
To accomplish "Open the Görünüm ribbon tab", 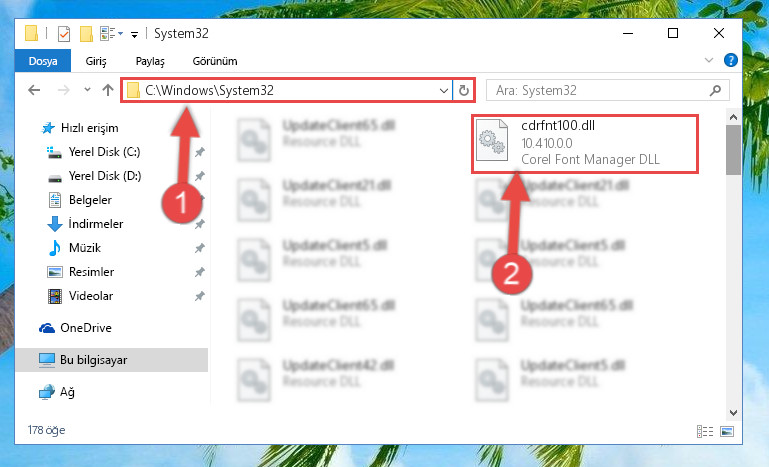I will pyautogui.click(x=215, y=61).
